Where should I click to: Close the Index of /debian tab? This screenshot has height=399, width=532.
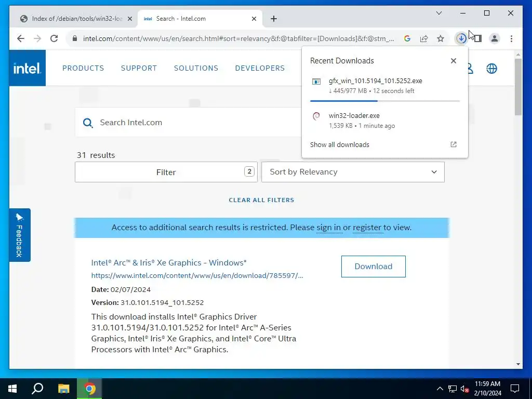(x=129, y=19)
